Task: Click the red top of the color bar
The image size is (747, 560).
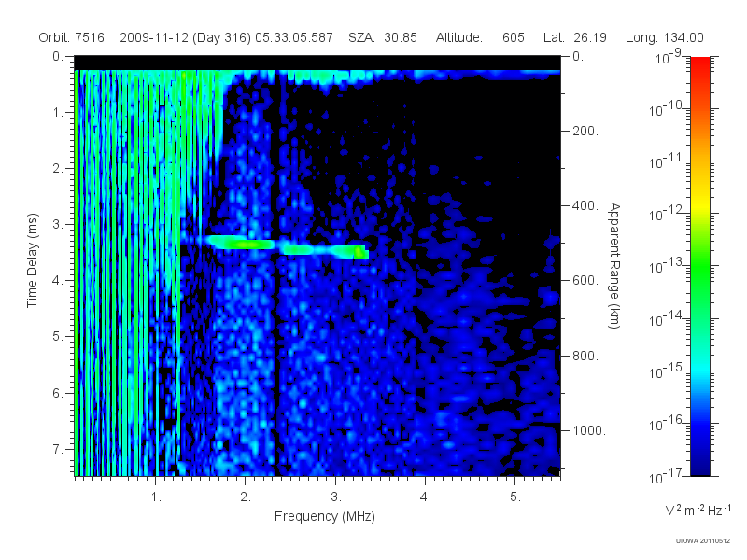Action: click(699, 66)
